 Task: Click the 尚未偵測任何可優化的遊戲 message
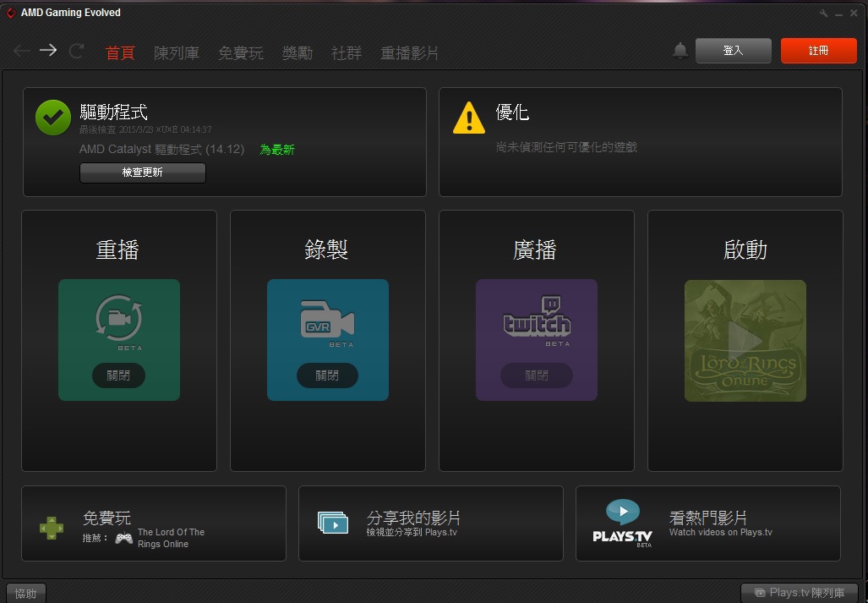566,147
